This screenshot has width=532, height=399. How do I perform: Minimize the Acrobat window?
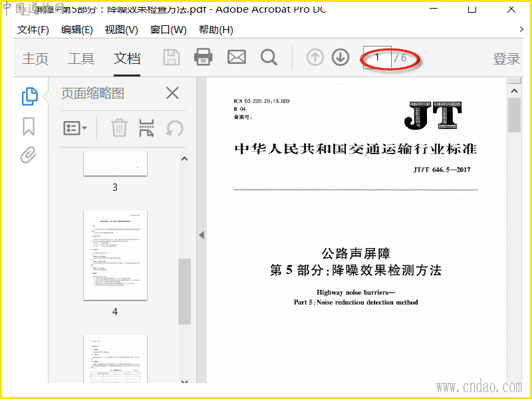434,8
